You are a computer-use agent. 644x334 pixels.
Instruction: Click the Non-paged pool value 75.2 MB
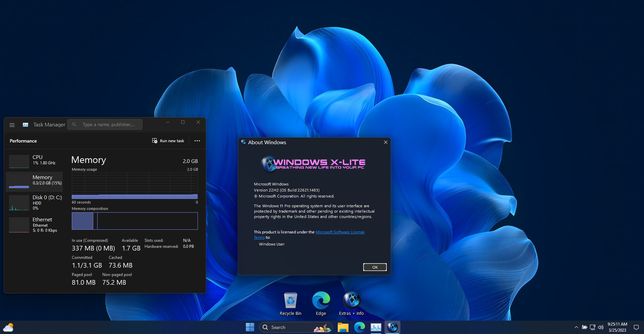(114, 283)
